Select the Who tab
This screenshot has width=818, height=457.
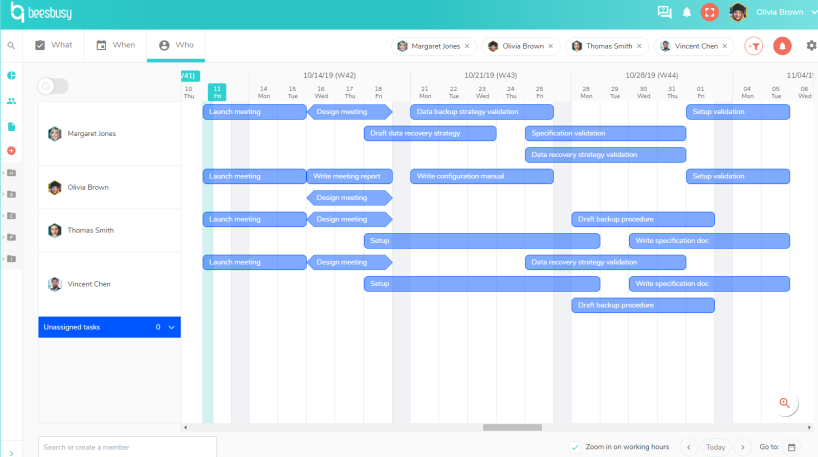pyautogui.click(x=176, y=45)
